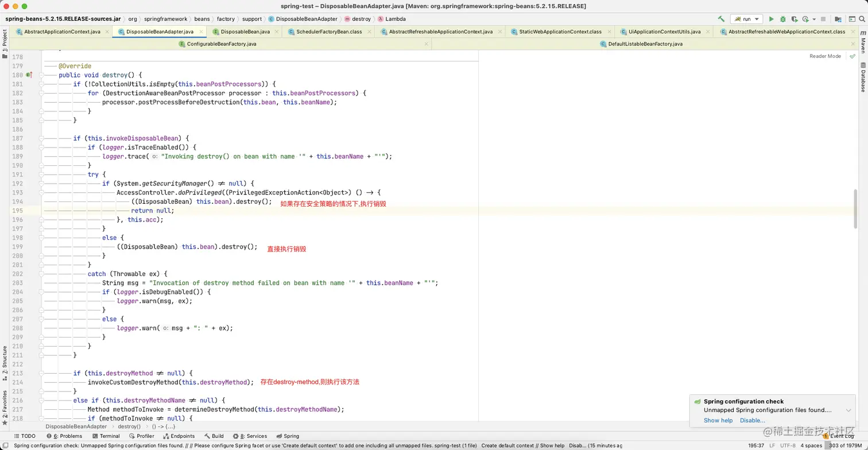Run the 'run' configuration with the green play icon
Image resolution: width=868 pixels, height=450 pixels.
click(x=771, y=19)
